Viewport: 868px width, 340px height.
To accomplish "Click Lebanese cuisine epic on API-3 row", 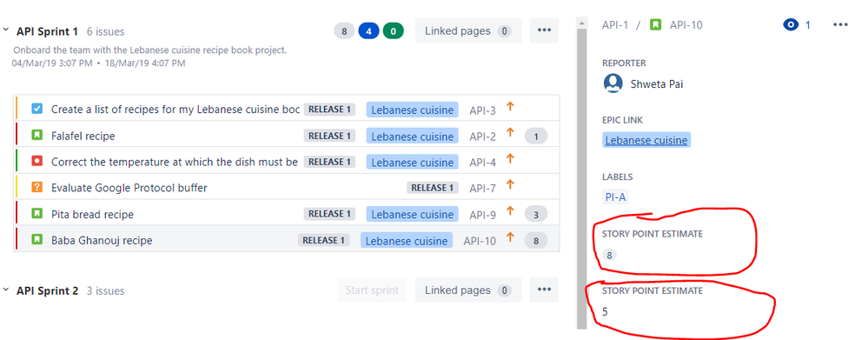I will [x=413, y=110].
